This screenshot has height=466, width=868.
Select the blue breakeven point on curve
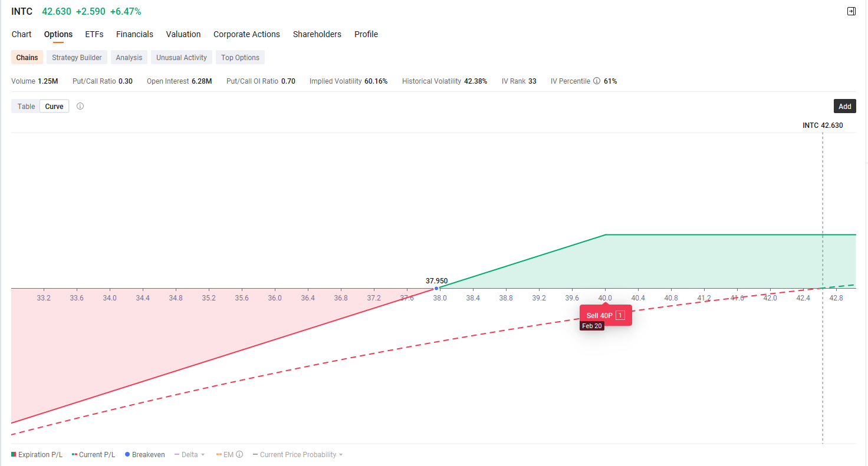click(436, 288)
